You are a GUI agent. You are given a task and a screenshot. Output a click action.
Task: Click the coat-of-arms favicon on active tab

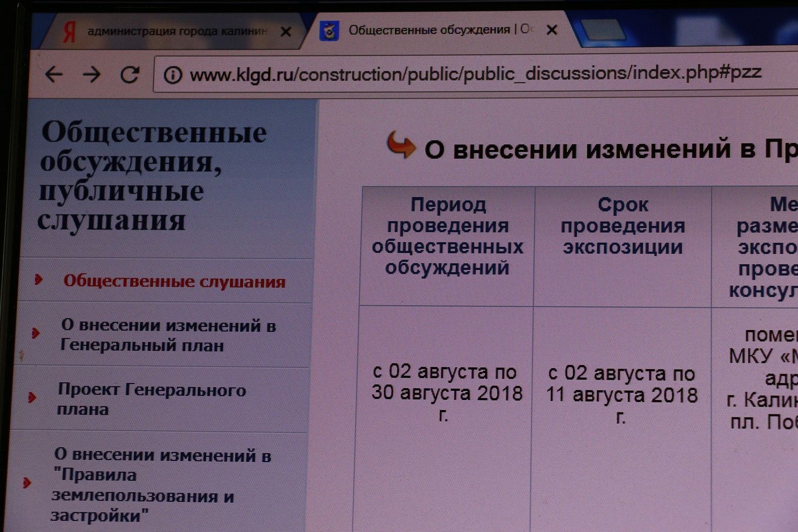pyautogui.click(x=329, y=31)
